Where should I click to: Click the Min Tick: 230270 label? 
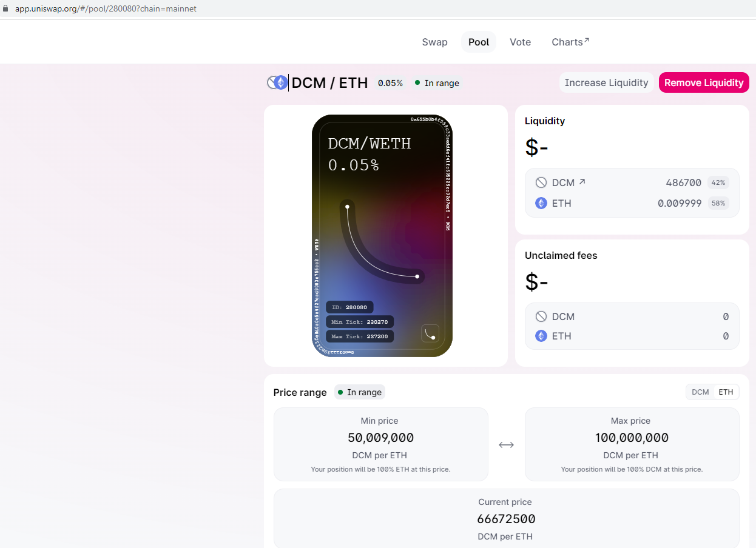click(360, 322)
